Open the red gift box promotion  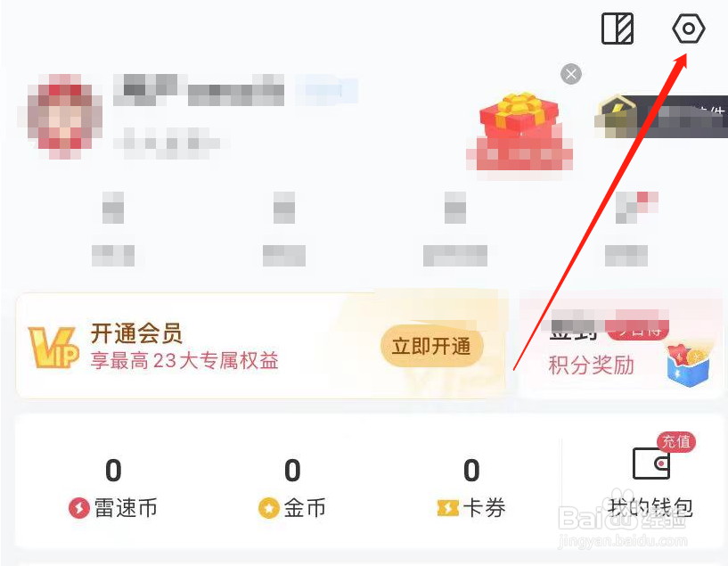coord(519,131)
